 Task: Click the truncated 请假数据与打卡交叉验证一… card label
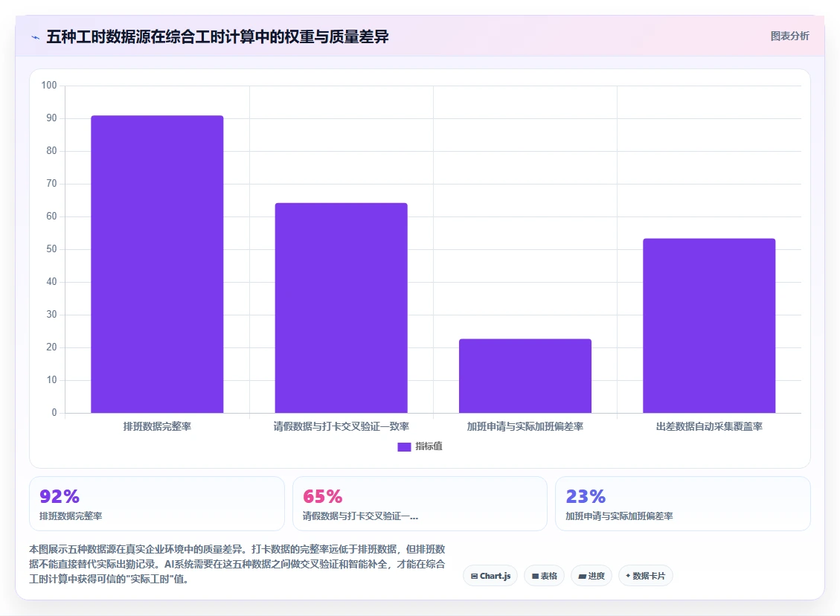click(x=361, y=516)
